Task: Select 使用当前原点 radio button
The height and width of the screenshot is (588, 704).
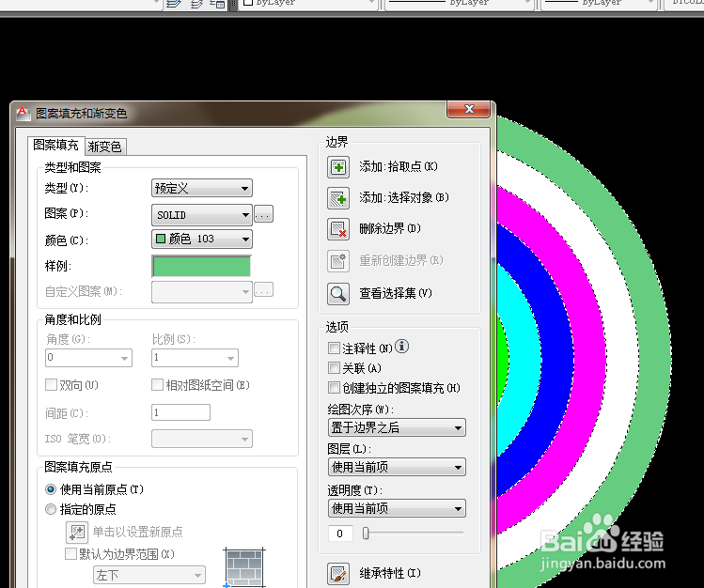Action: pyautogui.click(x=51, y=489)
